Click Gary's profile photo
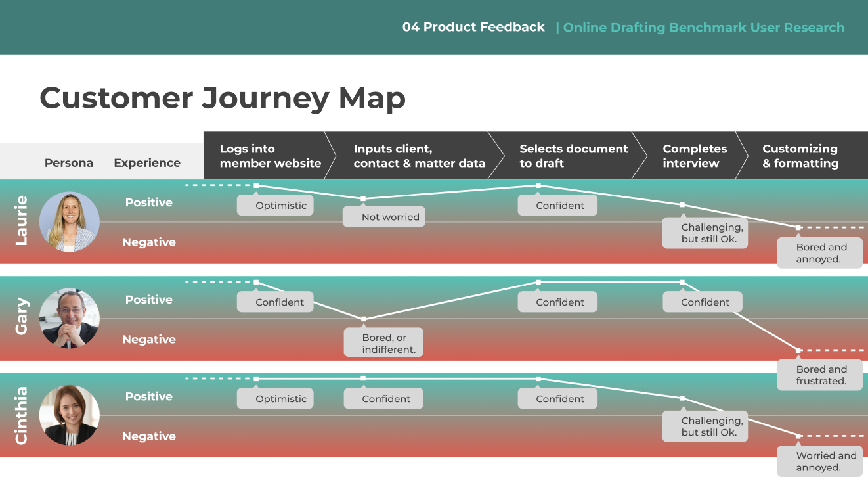The image size is (868, 481). pyautogui.click(x=70, y=319)
